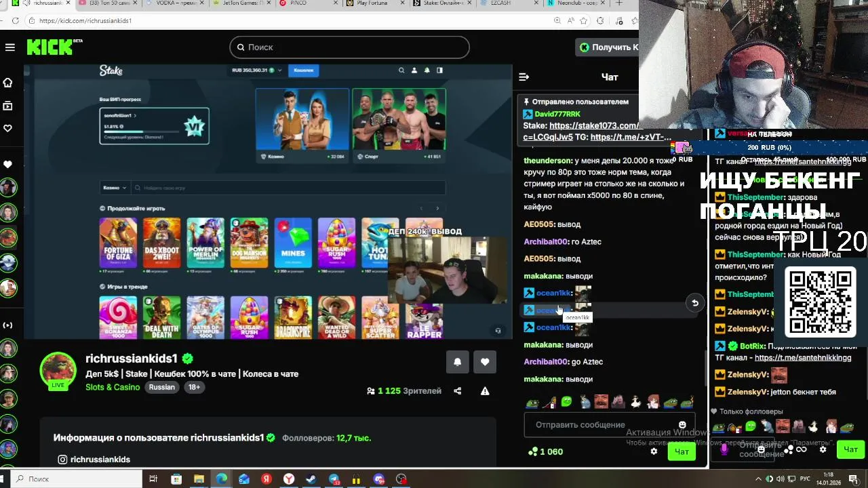Screen dimensions: 868x488
Task: Open channel points balance 1 060
Action: (x=546, y=451)
